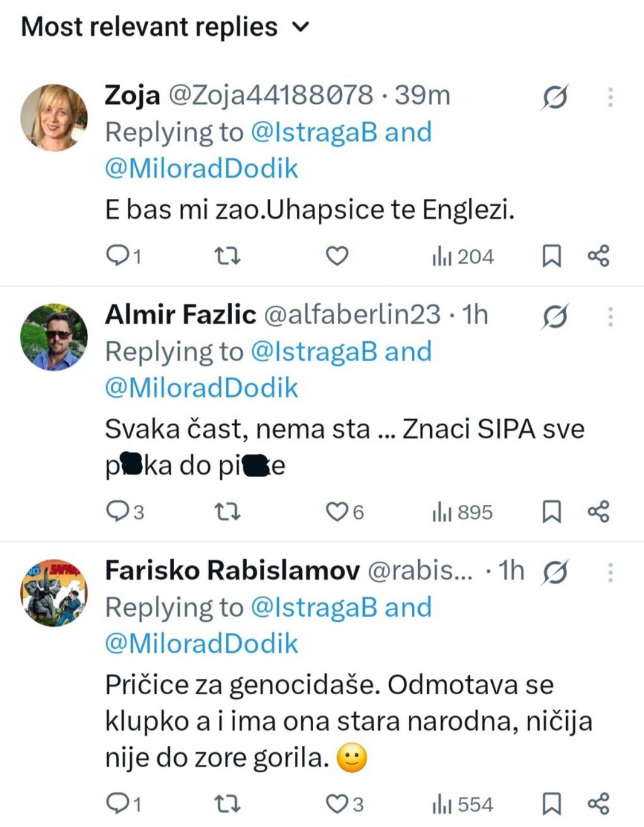Bookmark Farisko Rabislamov's reply
Screen dimensions: 644x827
(552, 804)
